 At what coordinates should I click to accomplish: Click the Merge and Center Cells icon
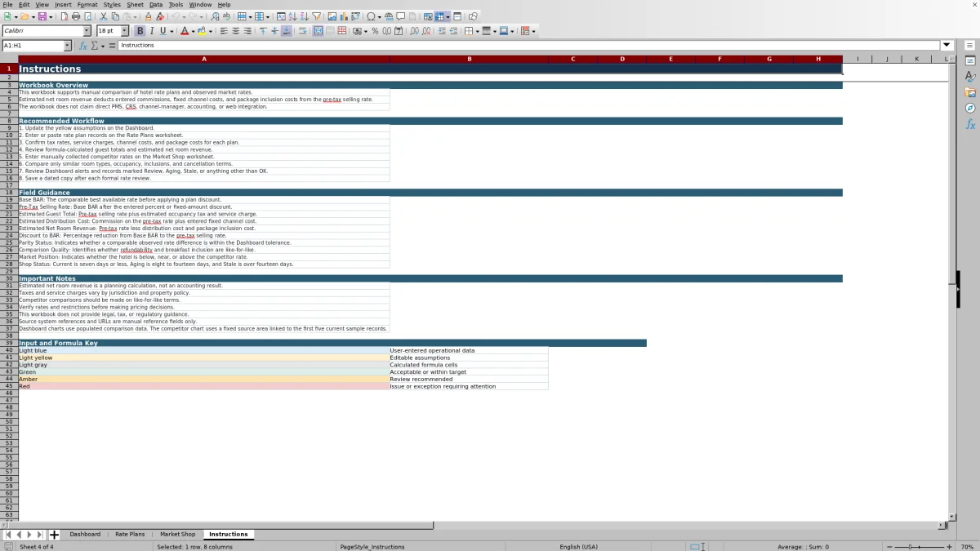pyautogui.click(x=318, y=31)
